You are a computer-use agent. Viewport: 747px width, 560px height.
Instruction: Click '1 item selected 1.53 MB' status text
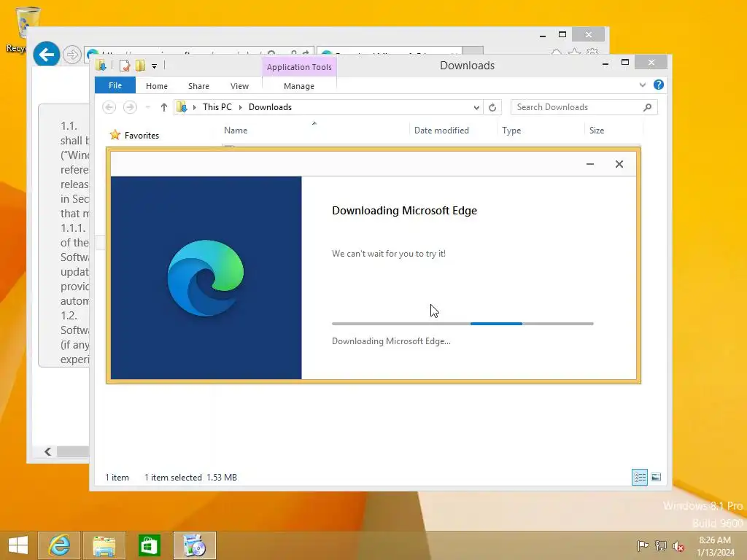(x=190, y=477)
